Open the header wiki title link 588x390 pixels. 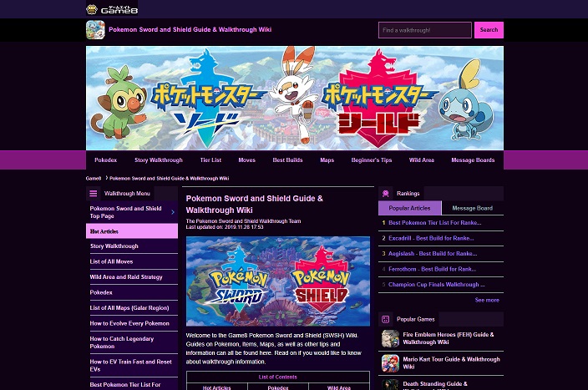(190, 29)
